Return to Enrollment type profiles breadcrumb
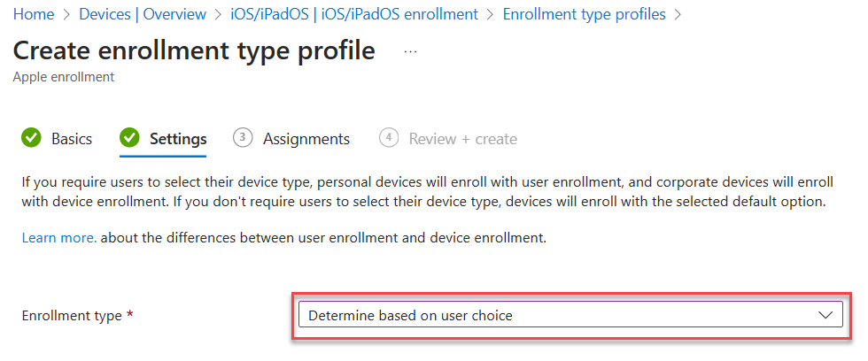Image resolution: width=868 pixels, height=361 pixels. [585, 14]
